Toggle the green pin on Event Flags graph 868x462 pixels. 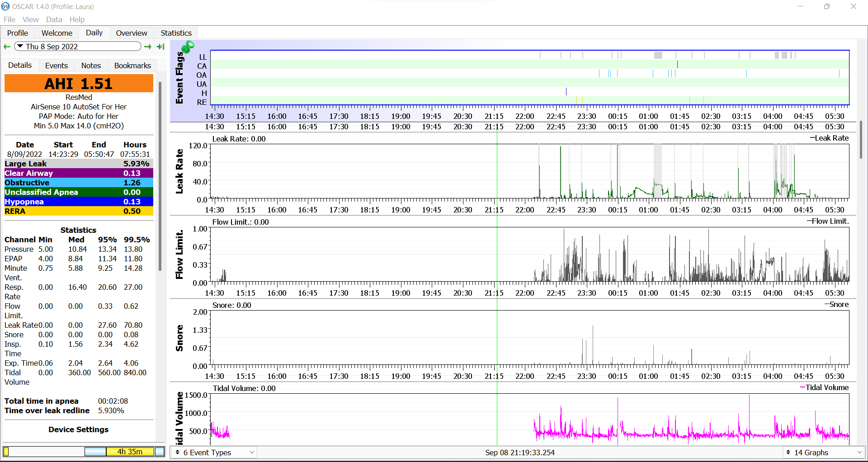[188, 47]
